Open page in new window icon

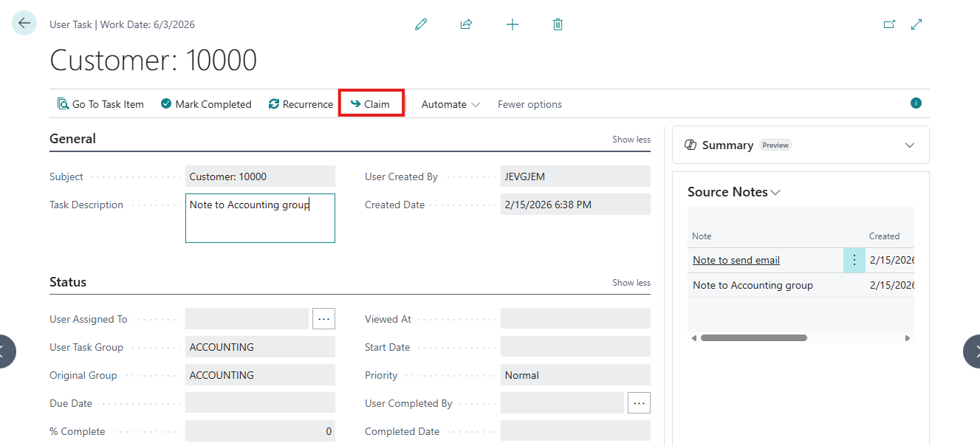(x=889, y=24)
